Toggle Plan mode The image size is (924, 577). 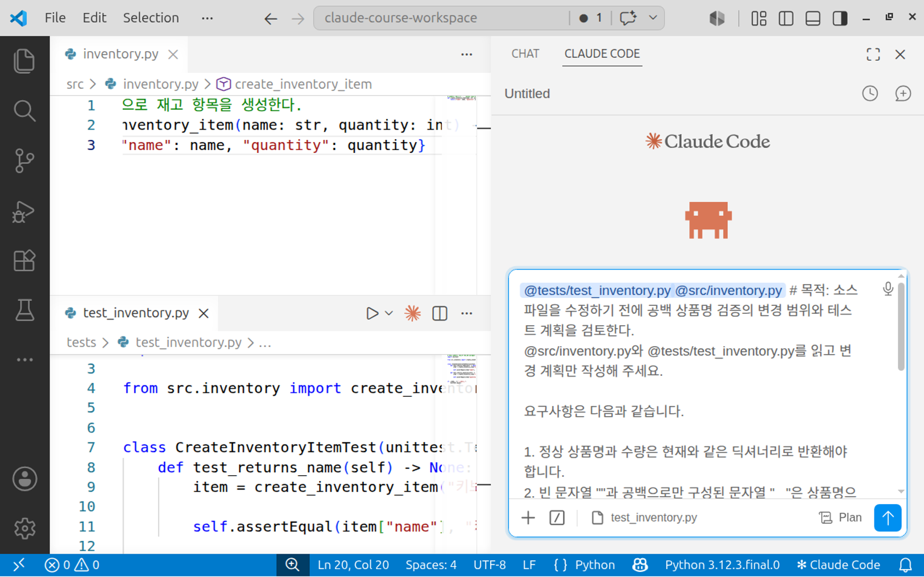coord(840,517)
